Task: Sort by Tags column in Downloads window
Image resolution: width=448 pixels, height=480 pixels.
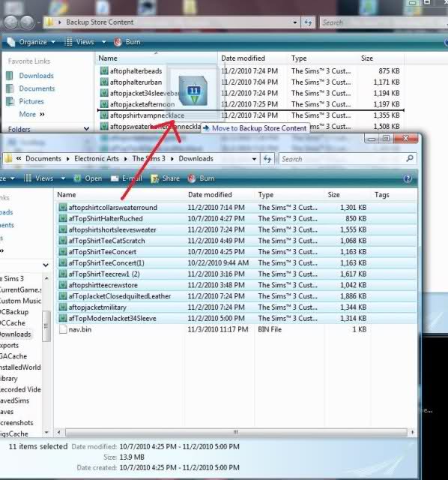Action: [381, 195]
